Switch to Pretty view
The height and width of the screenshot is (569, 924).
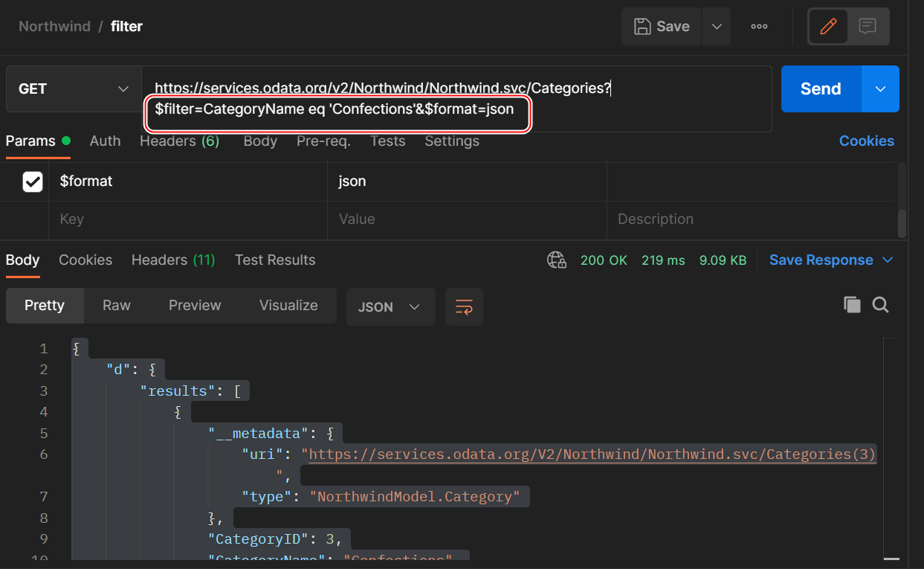click(x=45, y=306)
